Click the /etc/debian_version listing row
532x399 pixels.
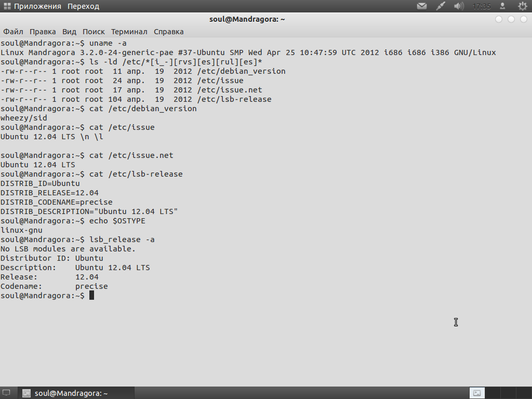pos(143,71)
